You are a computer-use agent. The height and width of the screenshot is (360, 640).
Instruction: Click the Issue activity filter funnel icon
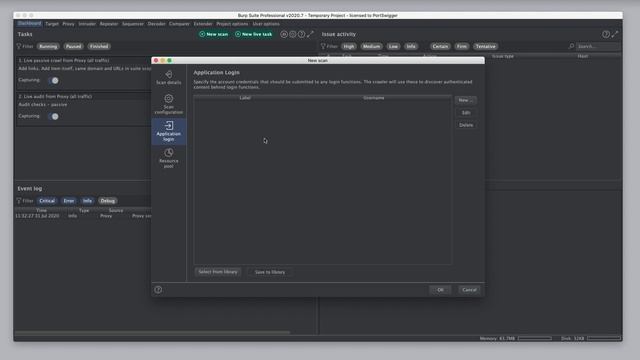pos(323,47)
